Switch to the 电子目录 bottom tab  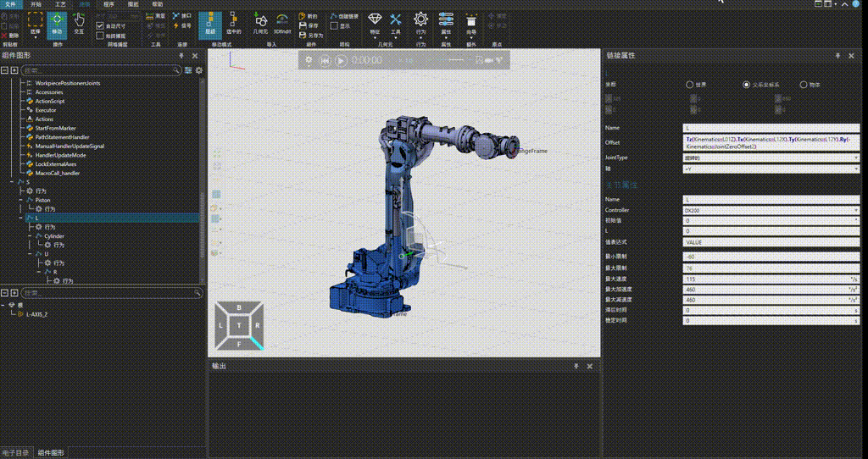point(15,453)
